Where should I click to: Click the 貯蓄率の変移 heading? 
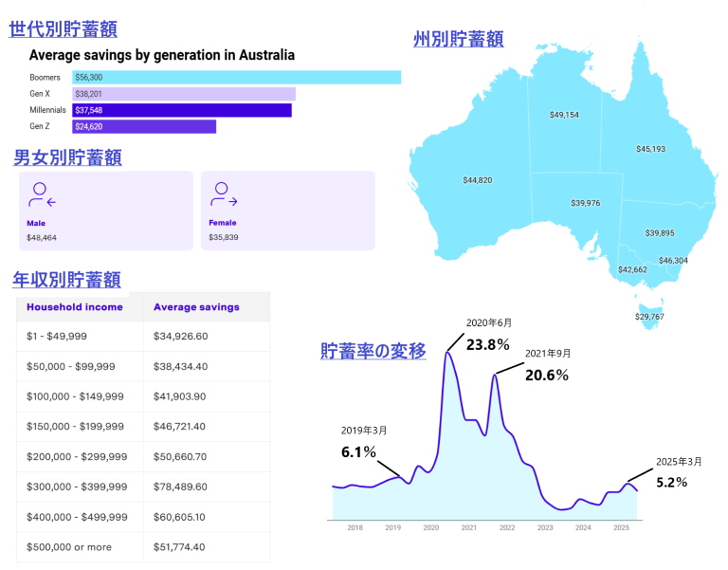[373, 351]
